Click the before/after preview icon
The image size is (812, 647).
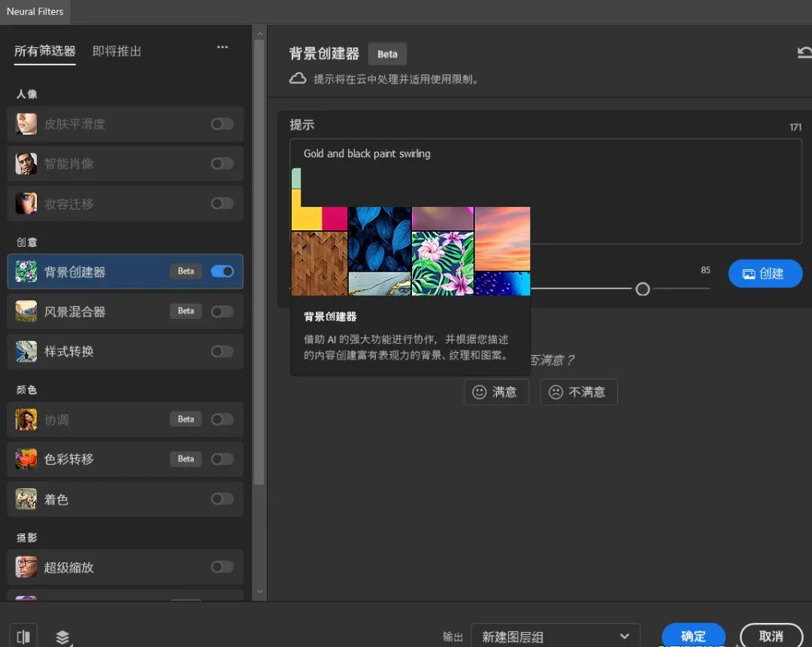pos(23,636)
